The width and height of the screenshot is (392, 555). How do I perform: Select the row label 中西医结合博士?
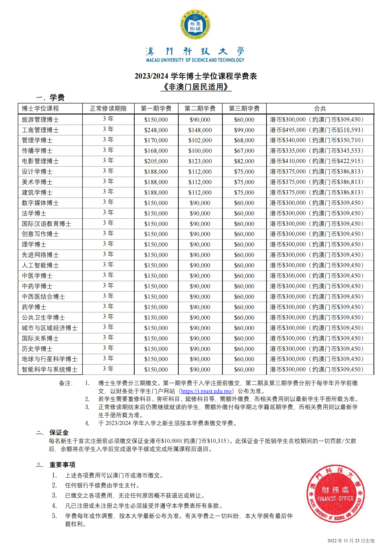click(x=43, y=297)
